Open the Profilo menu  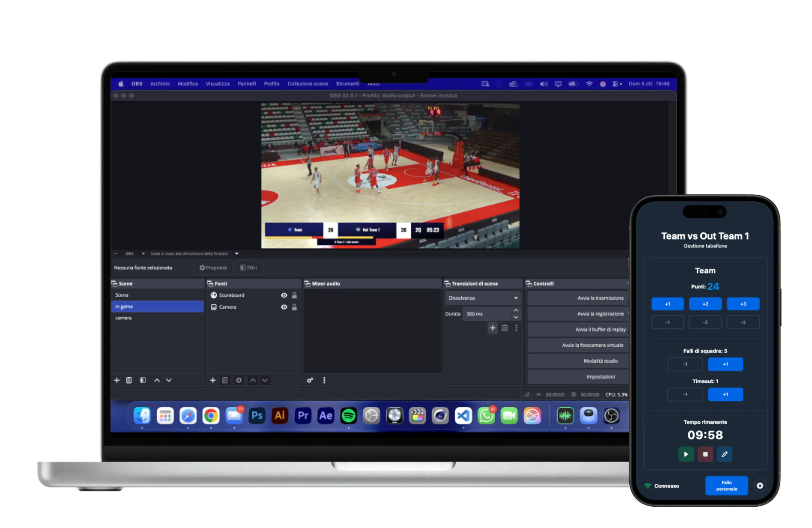pyautogui.click(x=272, y=84)
